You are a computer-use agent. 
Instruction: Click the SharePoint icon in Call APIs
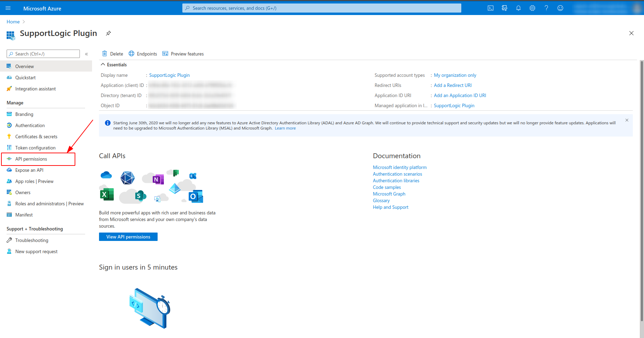click(x=140, y=196)
